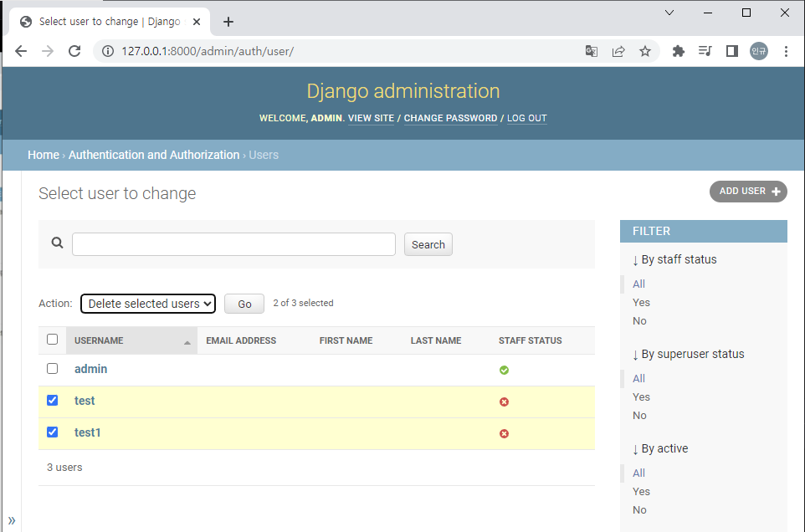Open a new browser tab
805x532 pixels.
tap(228, 22)
